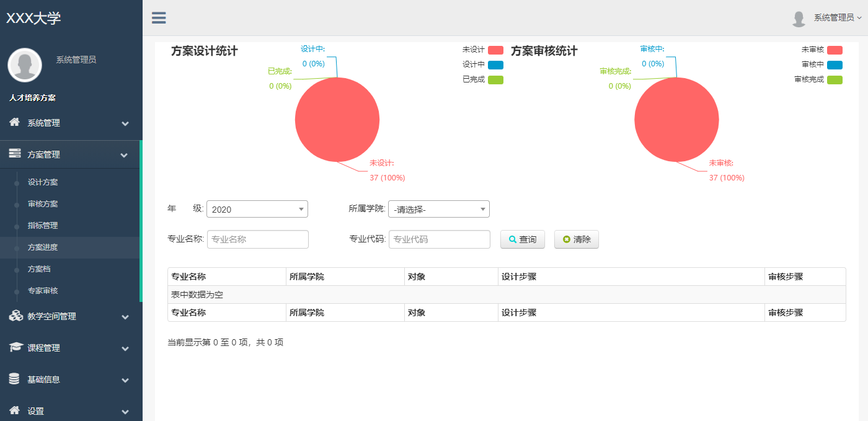The image size is (868, 421).
Task: Expand the 基础信息 chevron
Action: (125, 380)
